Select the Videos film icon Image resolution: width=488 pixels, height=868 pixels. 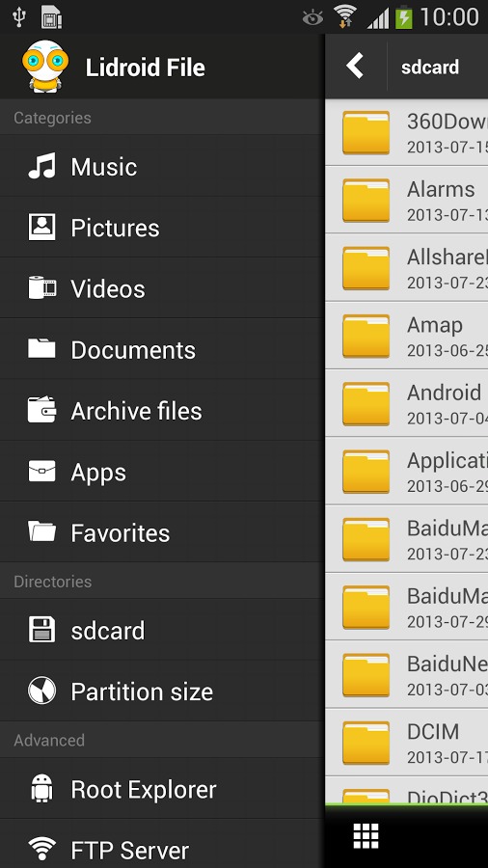click(42, 288)
